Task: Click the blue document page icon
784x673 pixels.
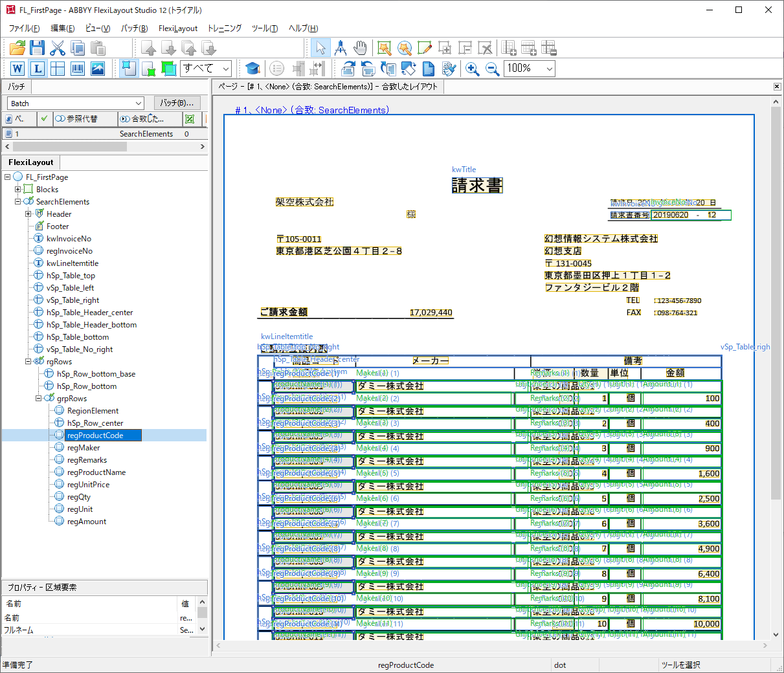Action: pyautogui.click(x=429, y=69)
